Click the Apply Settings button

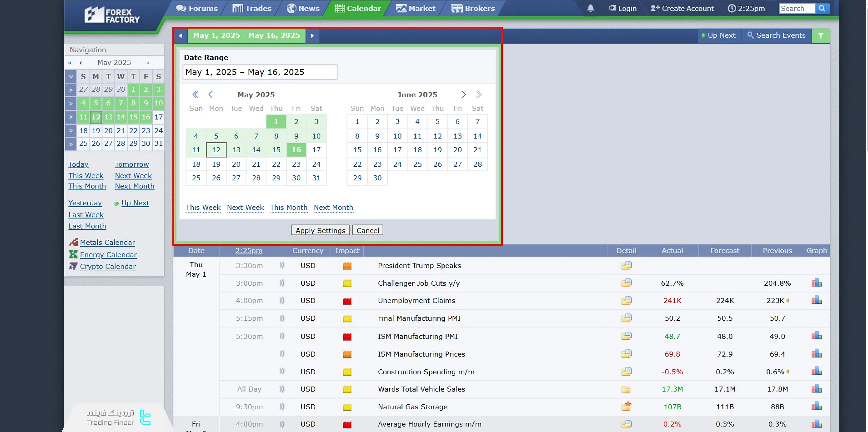pyautogui.click(x=320, y=230)
